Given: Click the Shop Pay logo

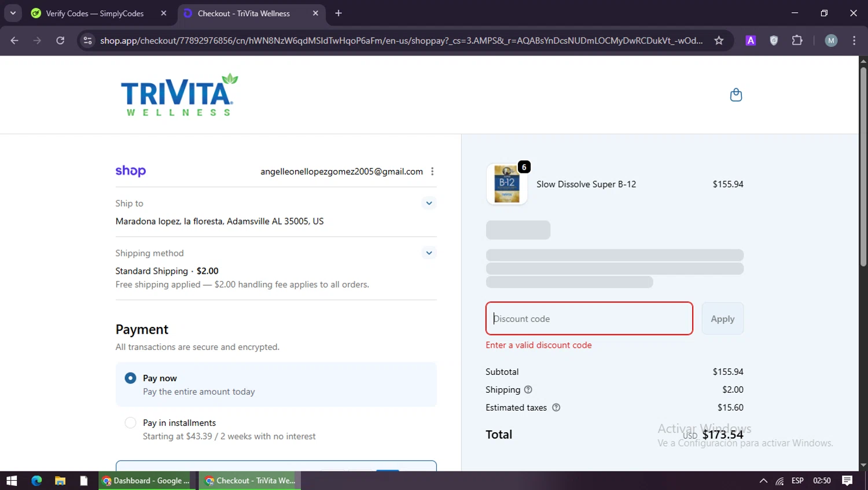Looking at the screenshot, I should click(131, 171).
